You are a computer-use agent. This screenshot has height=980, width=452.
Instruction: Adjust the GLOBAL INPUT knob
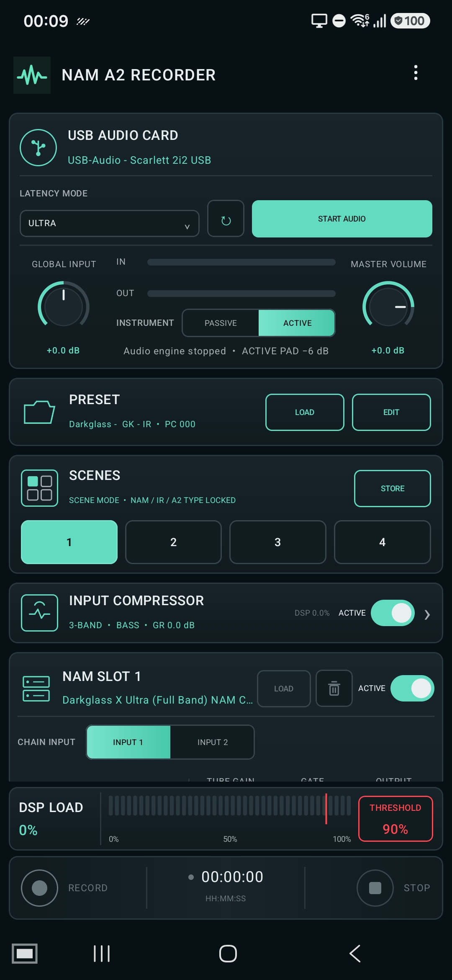(64, 307)
